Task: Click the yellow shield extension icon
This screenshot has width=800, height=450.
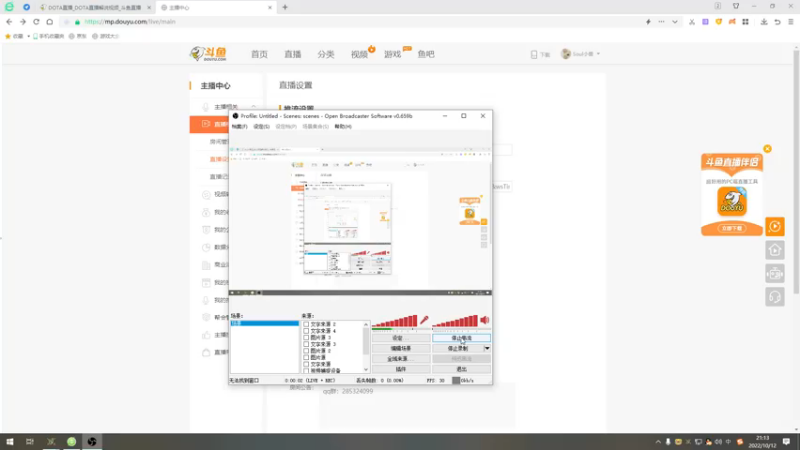Action: click(718, 22)
